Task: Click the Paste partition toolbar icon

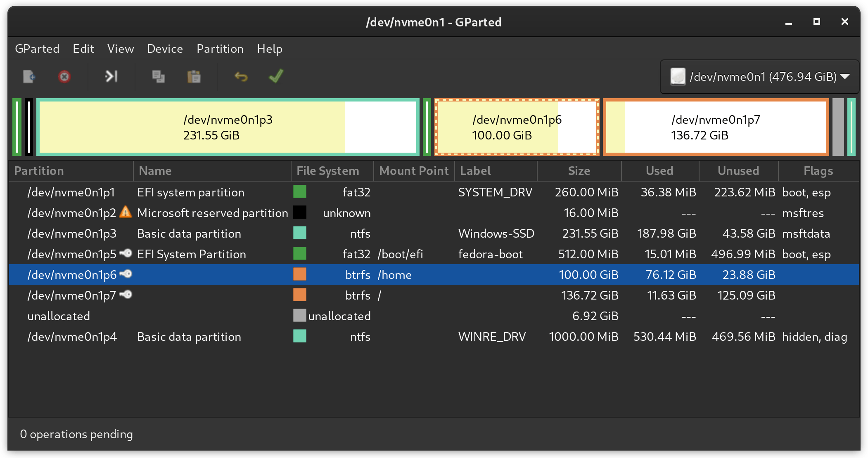Action: (194, 77)
